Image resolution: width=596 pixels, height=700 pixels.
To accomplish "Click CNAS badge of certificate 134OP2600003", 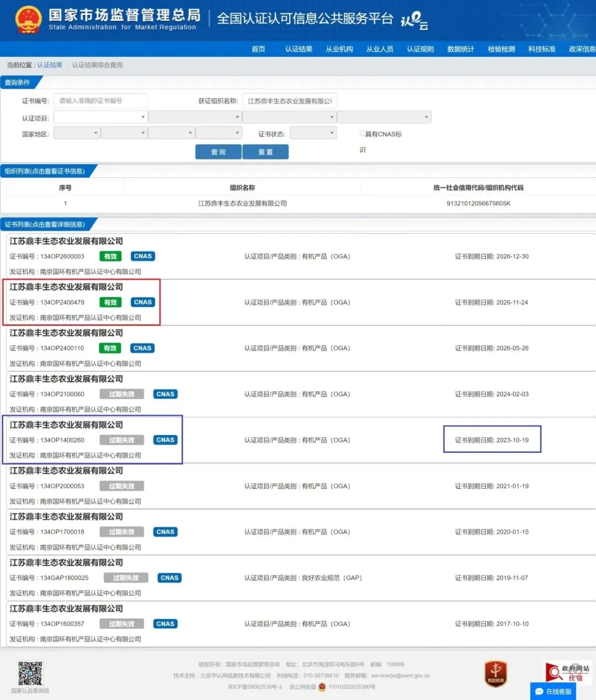I will tap(143, 257).
